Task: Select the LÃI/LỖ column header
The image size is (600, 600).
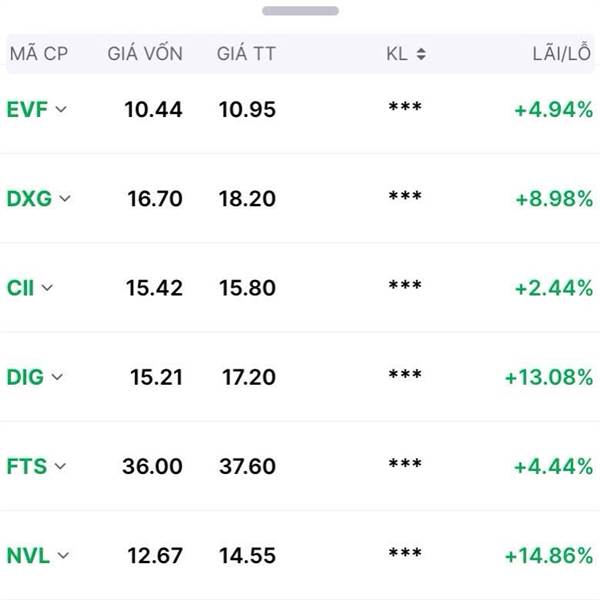Action: [x=562, y=53]
